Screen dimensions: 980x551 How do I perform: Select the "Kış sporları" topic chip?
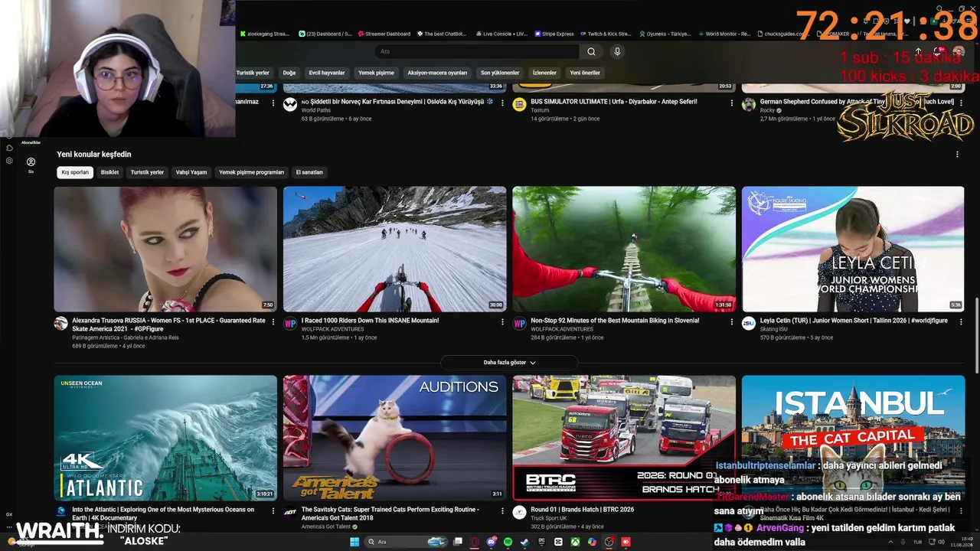tap(75, 172)
